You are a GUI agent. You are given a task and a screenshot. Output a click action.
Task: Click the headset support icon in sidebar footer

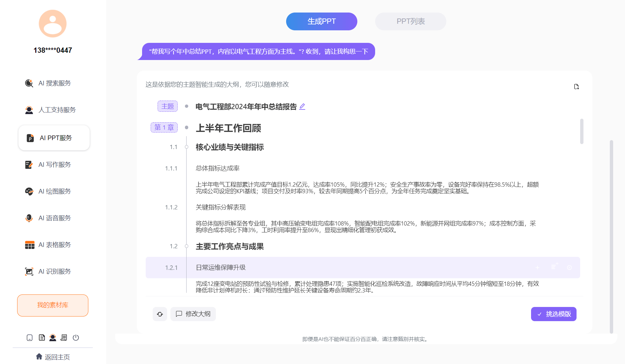coord(53,338)
